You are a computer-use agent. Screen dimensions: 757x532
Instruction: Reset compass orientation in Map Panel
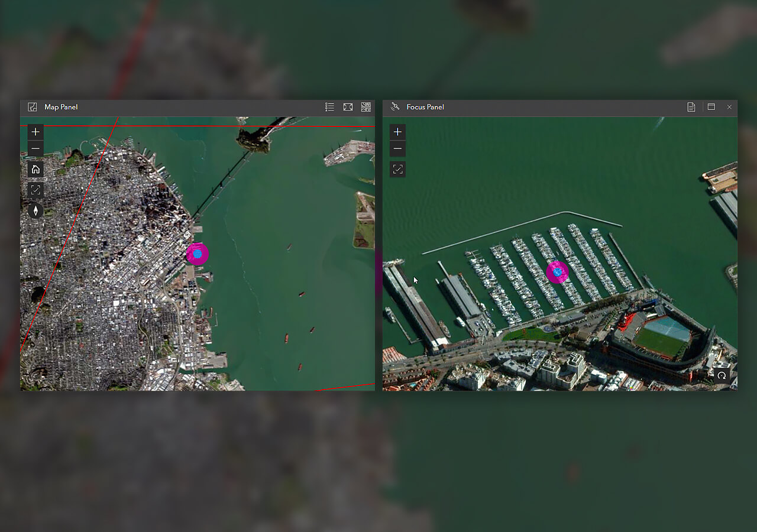tap(35, 210)
